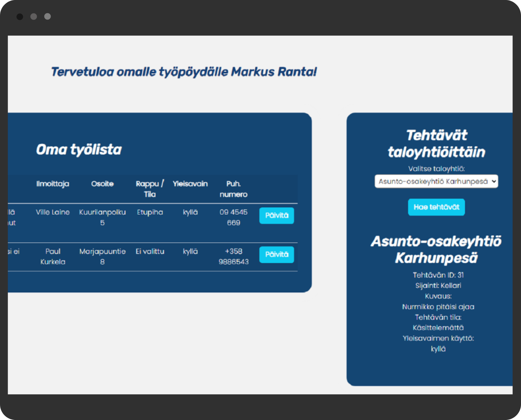Click the Tehtävät taloyhtiöittäin heading
The image size is (521, 420).
click(x=436, y=144)
